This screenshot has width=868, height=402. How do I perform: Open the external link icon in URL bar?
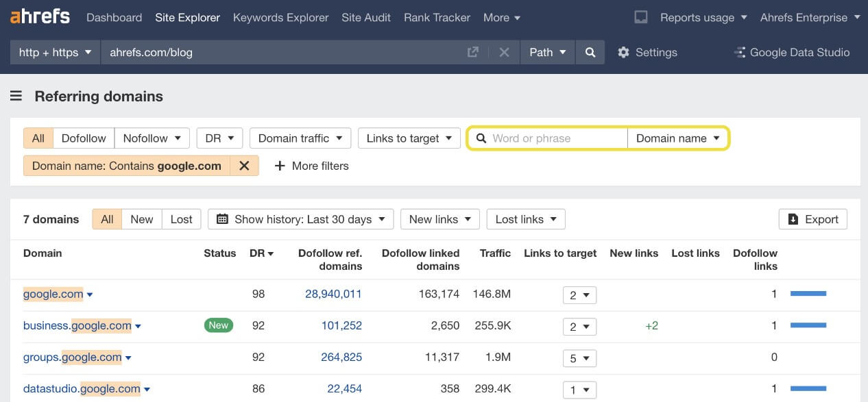click(x=473, y=52)
